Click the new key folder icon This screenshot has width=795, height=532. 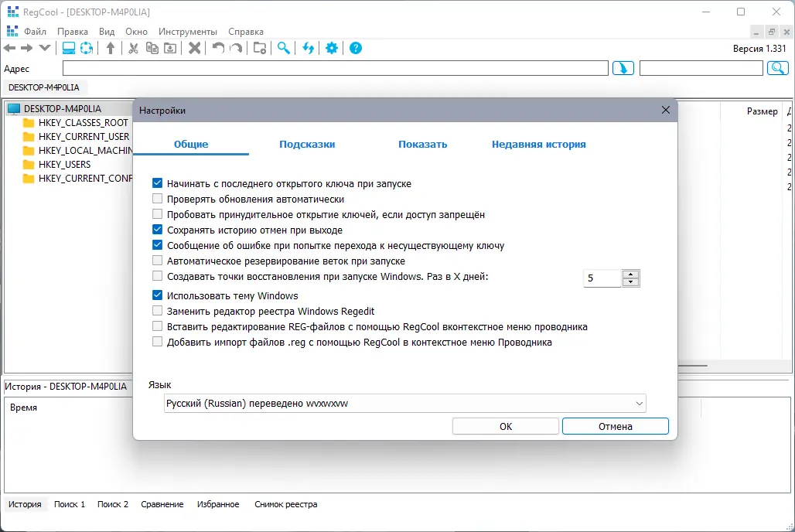coord(260,48)
